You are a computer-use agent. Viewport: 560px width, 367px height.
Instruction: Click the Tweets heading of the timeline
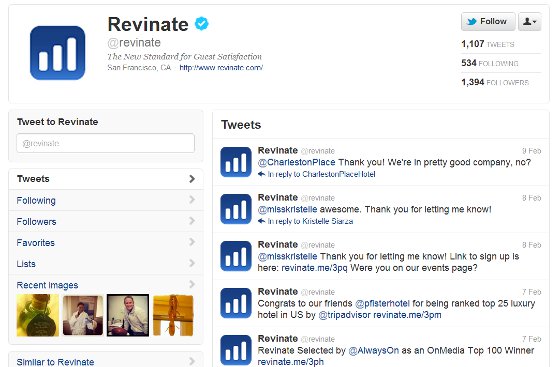click(x=241, y=125)
